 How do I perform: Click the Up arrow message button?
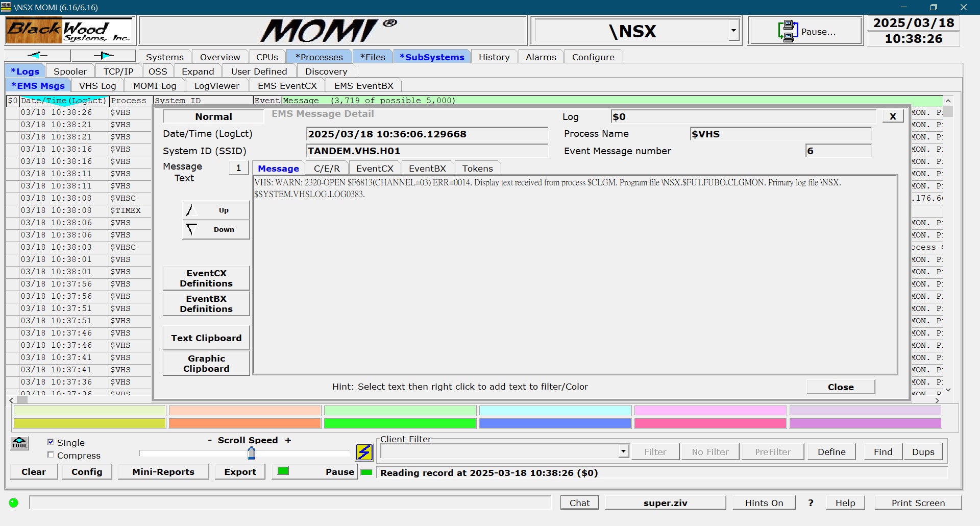tap(216, 210)
